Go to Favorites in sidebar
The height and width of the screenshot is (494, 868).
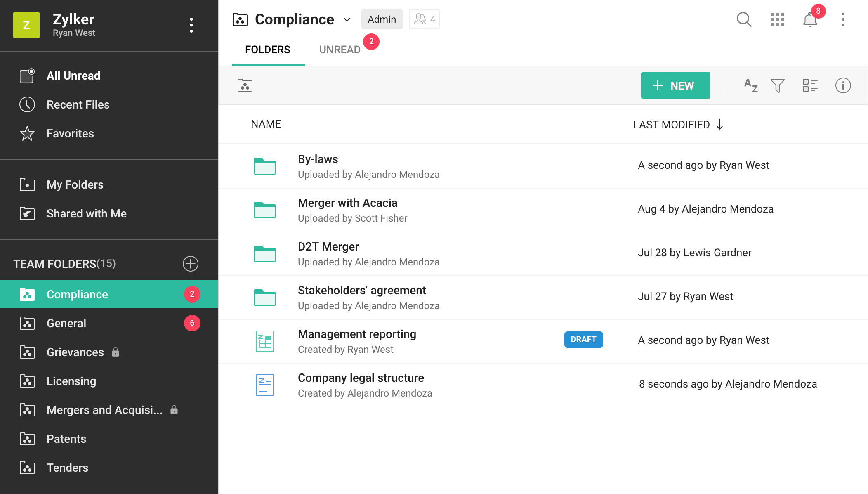pos(70,133)
